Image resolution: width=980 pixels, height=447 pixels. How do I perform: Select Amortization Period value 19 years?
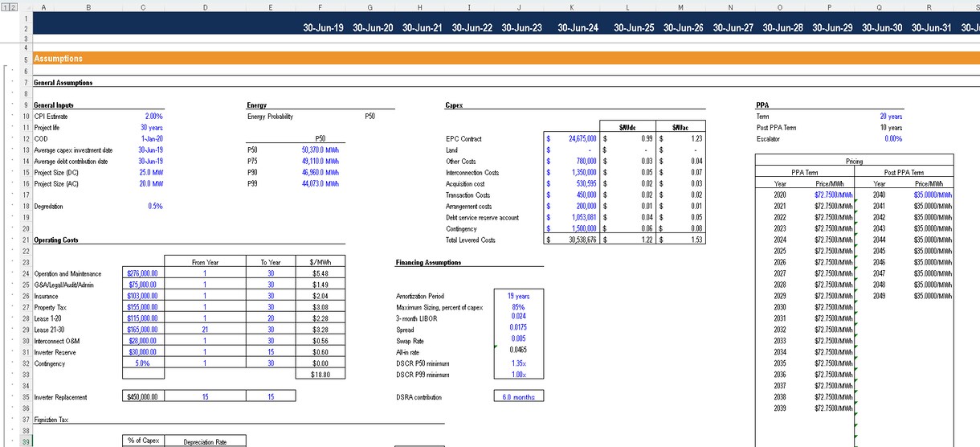(518, 297)
